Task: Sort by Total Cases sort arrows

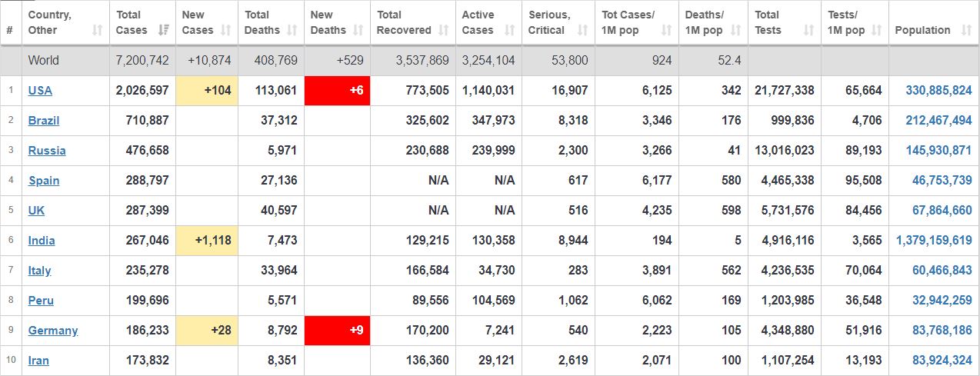Action: point(163,30)
